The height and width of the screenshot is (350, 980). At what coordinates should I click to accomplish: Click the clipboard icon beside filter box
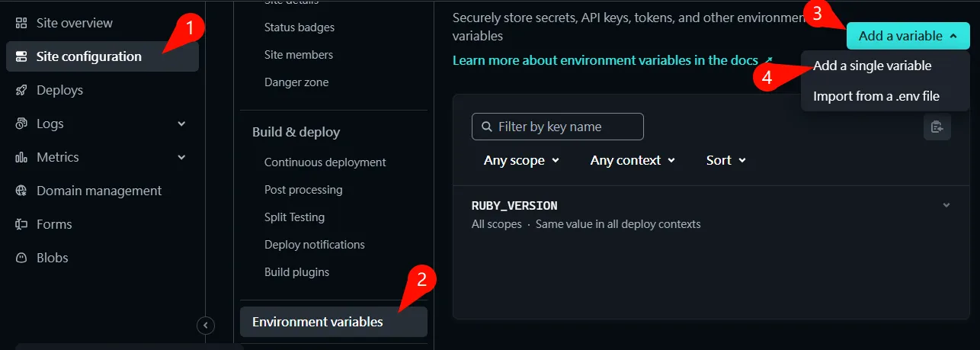[937, 127]
